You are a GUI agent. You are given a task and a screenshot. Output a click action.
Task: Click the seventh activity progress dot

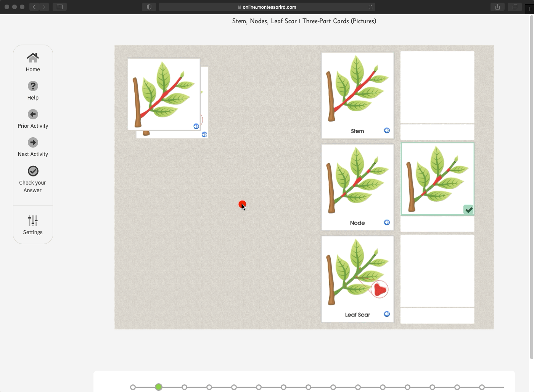(x=283, y=387)
